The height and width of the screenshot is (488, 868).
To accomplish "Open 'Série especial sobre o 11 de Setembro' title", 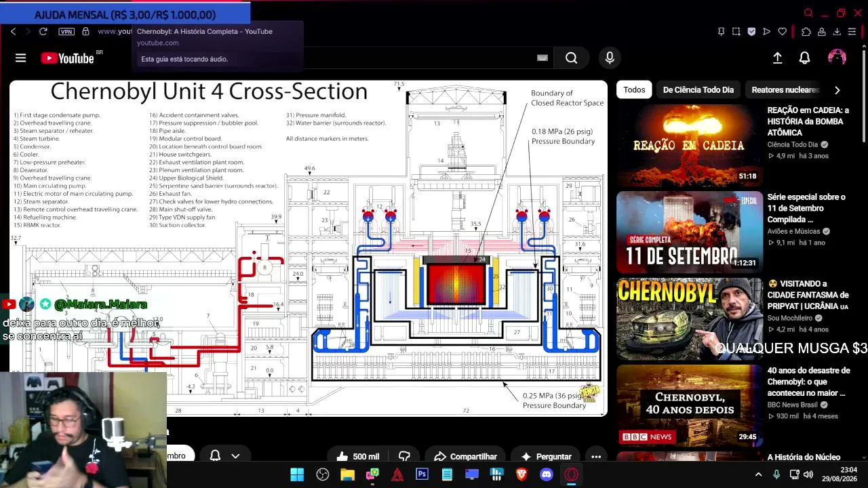I will [x=806, y=208].
